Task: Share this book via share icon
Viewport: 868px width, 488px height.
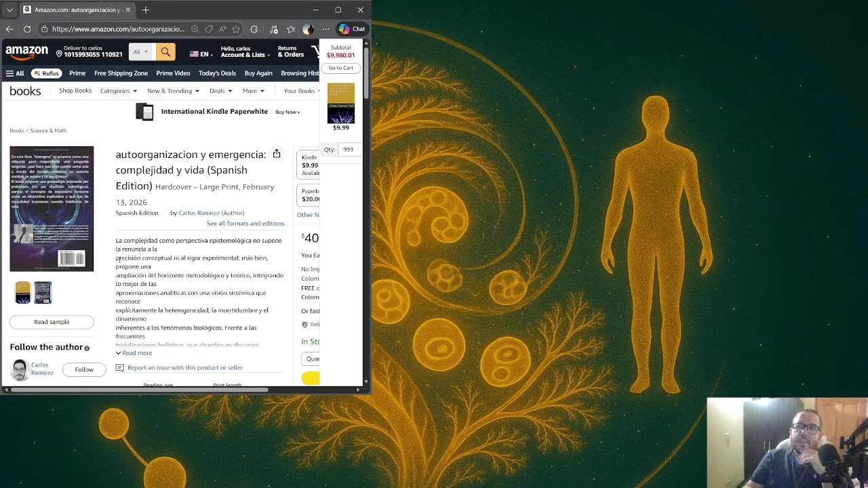Action: coord(277,154)
